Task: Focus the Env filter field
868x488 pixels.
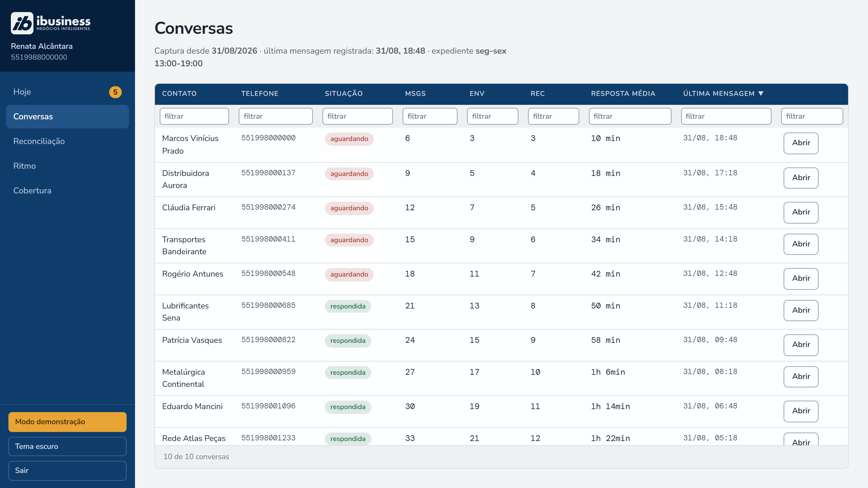Action: (x=493, y=116)
